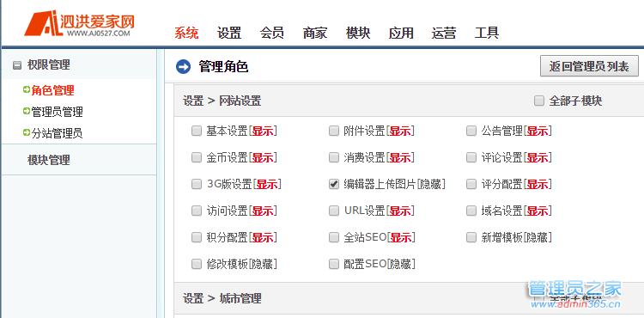Enable the 基本设置 permission checkbox
Viewport: 644px width, 318px height.
(197, 131)
